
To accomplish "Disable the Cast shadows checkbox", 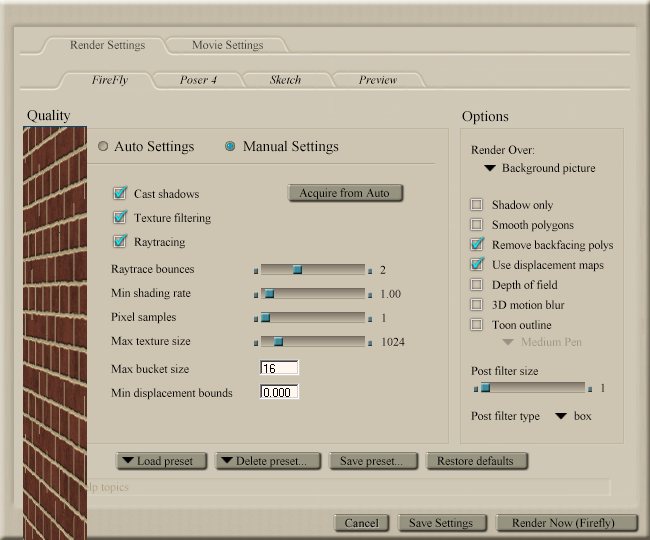I will tap(121, 194).
